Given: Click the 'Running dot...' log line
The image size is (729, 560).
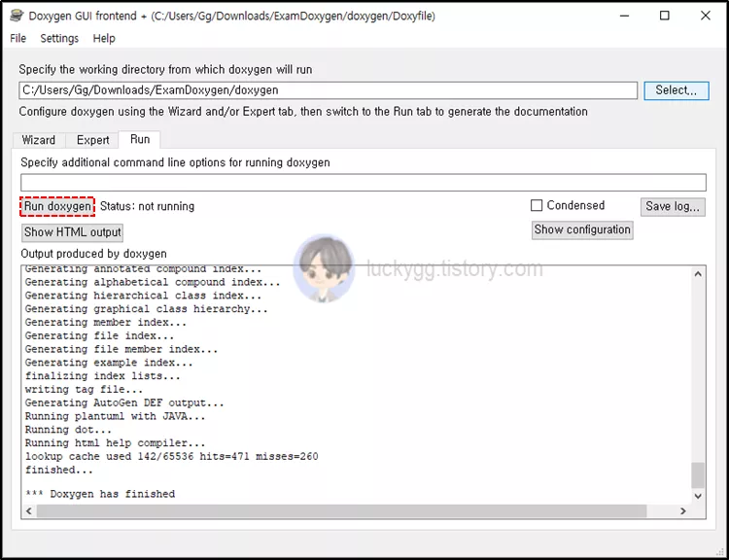Looking at the screenshot, I should (68, 430).
